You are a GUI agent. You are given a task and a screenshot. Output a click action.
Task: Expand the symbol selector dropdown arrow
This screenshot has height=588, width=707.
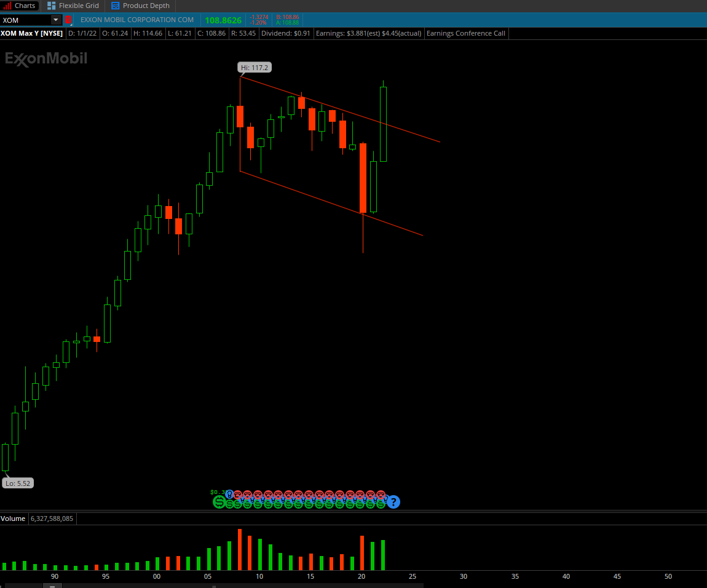coord(56,20)
